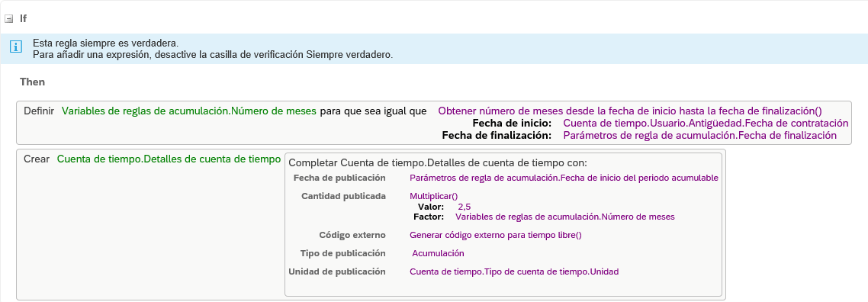Open 'Generar código externo para tiempo libre()'
This screenshot has height=302, width=868.
496,235
